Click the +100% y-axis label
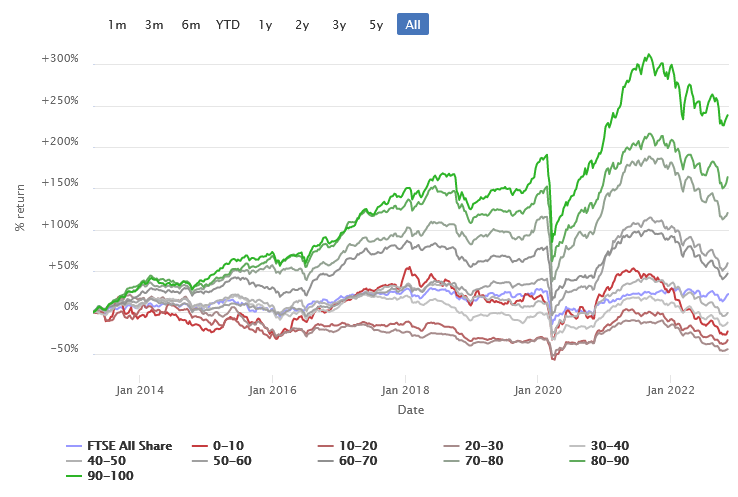 60,224
